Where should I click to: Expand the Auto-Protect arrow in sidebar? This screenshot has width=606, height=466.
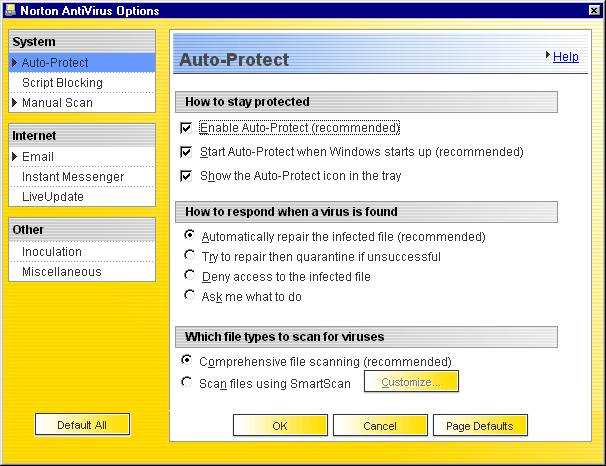15,63
